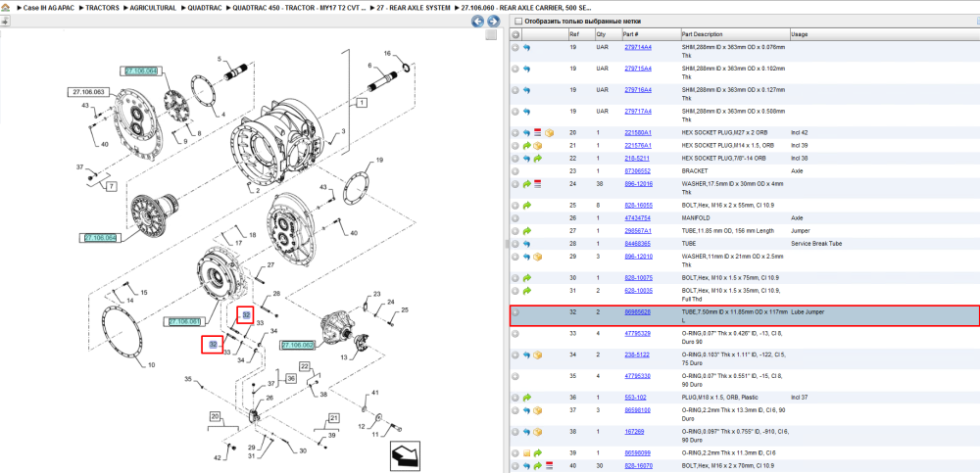The image size is (980, 473).
Task: Sort by Part Description column header
Action: click(702, 34)
